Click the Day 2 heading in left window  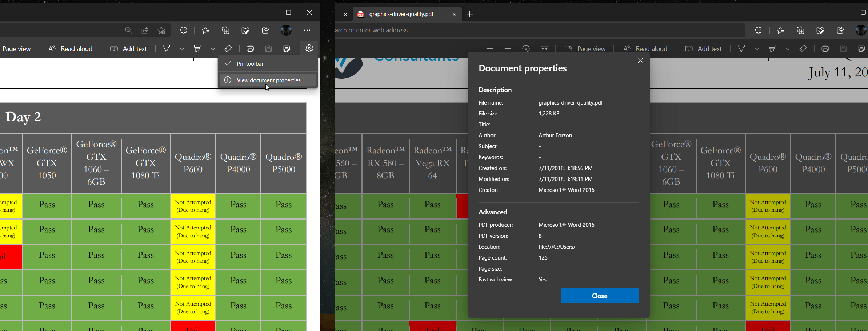point(23,117)
